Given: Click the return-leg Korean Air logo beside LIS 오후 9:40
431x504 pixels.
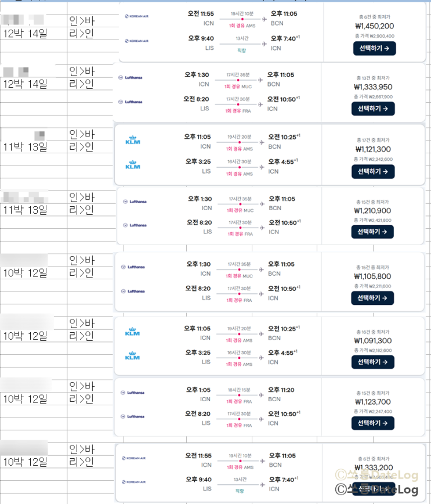Looking at the screenshot, I should point(136,41).
